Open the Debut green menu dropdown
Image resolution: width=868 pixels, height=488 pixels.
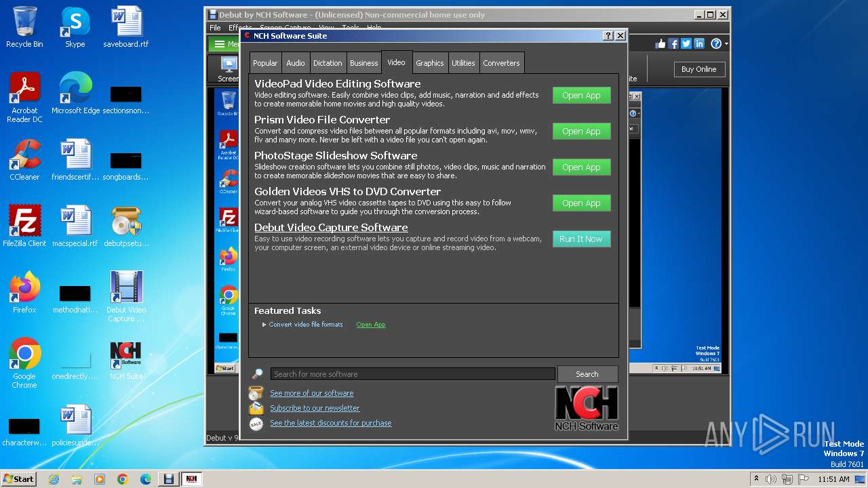[224, 44]
